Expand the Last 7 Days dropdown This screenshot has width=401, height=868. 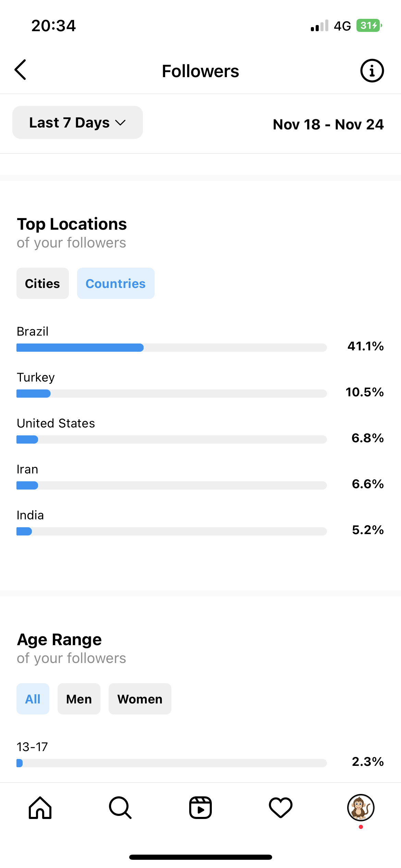(77, 123)
